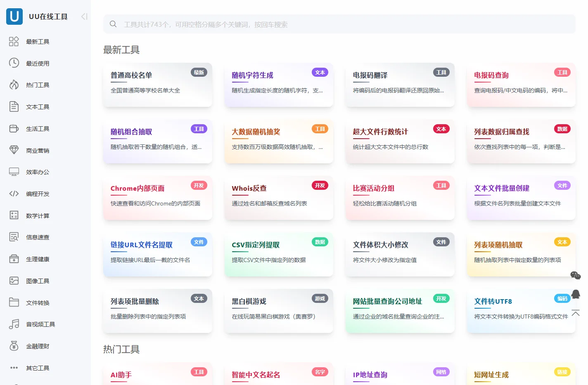Viewport: 588px width, 385px height.
Task: Open the 短网址生成 tool
Action: tap(521, 374)
